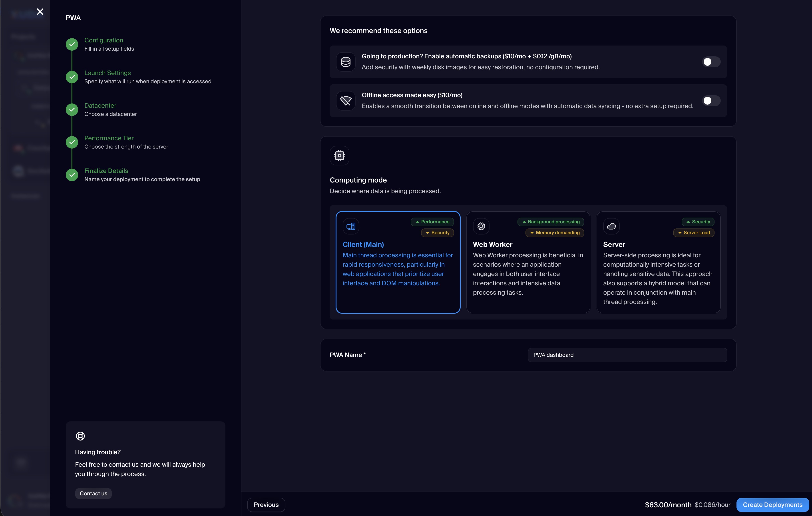Click the Server cloud icon

point(611,226)
